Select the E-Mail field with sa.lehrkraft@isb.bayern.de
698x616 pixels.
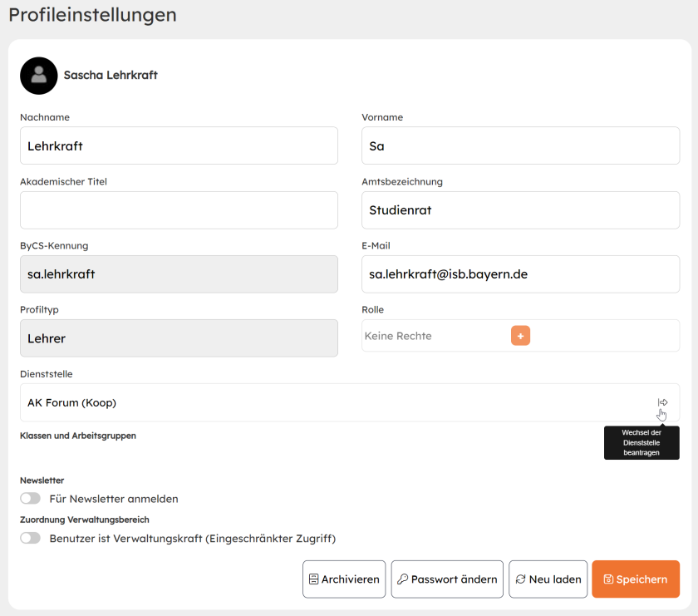520,274
